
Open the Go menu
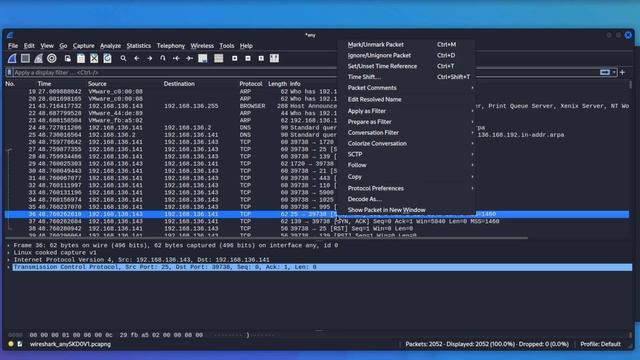tap(63, 46)
